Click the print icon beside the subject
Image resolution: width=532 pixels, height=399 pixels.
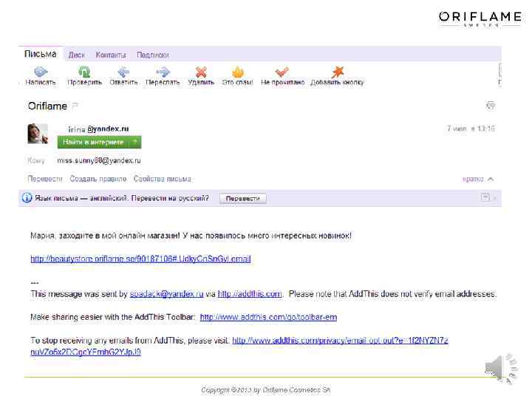[491, 106]
